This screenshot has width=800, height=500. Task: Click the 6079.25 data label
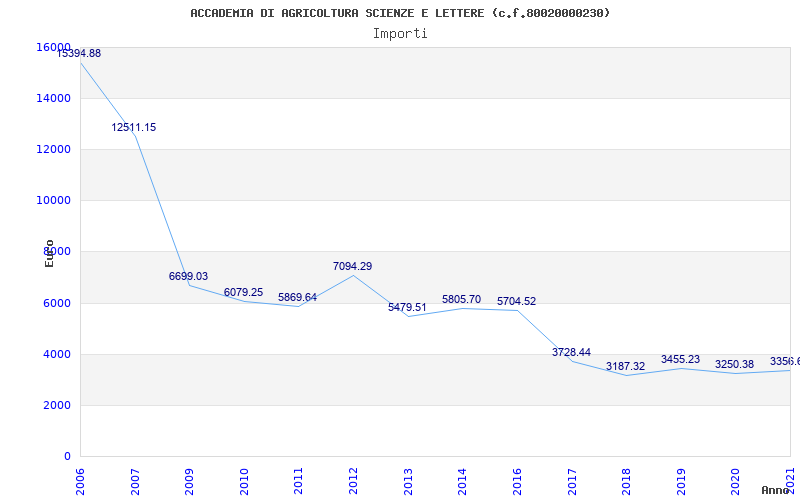pyautogui.click(x=243, y=292)
